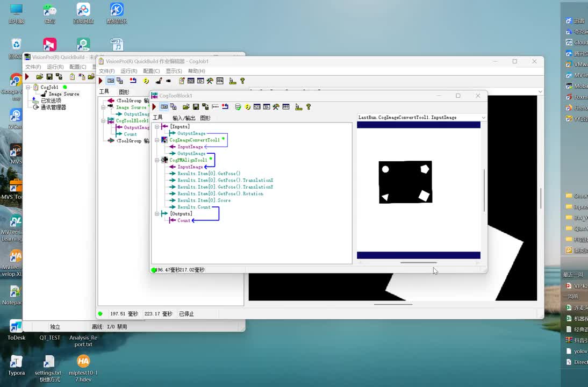Click the reset icon in job editor toolbar
The height and width of the screenshot is (387, 588).
tap(133, 81)
